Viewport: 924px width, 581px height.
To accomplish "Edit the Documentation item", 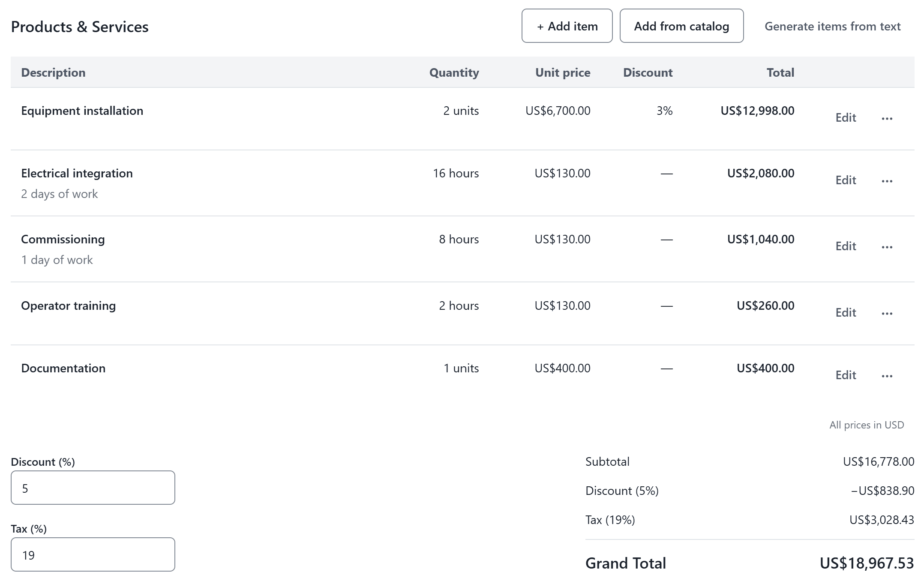I will tap(846, 375).
